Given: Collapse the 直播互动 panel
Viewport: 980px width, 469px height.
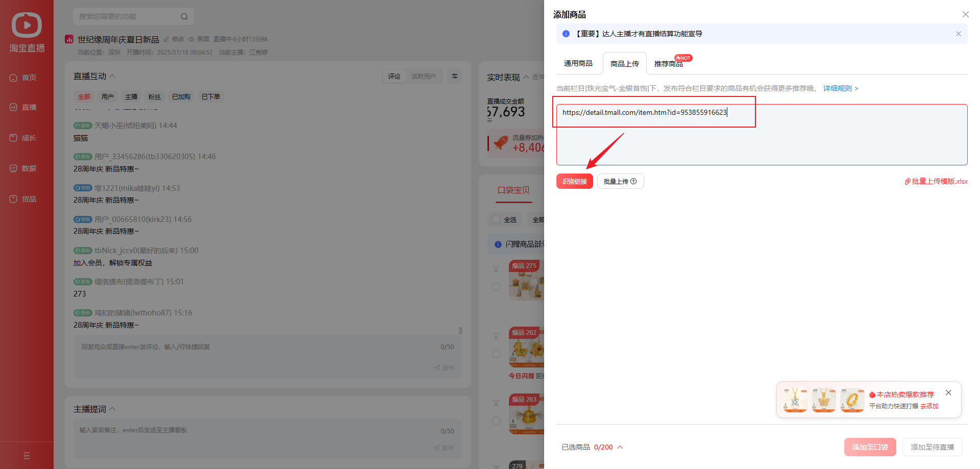Looking at the screenshot, I should tap(113, 76).
